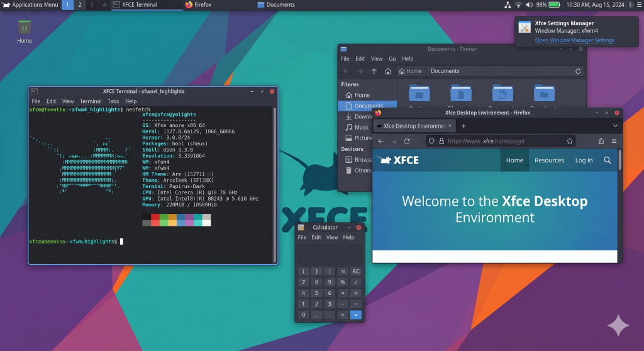Click Home on XFCE website navigation
644x351 pixels.
pyautogui.click(x=514, y=160)
